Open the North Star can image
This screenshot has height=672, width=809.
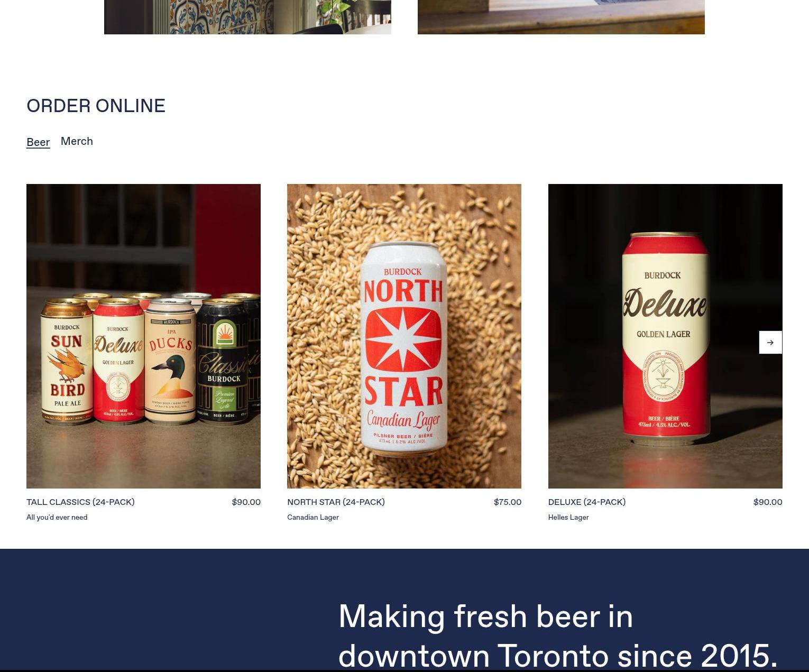[x=404, y=336]
